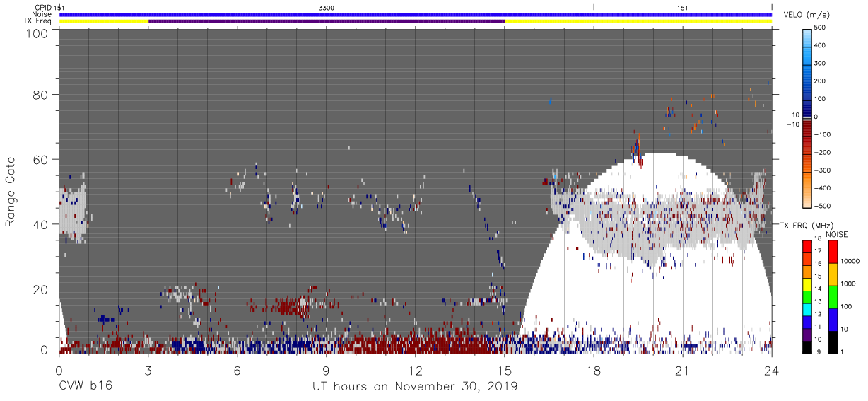Click the '3' UT hour tick label

tap(148, 370)
